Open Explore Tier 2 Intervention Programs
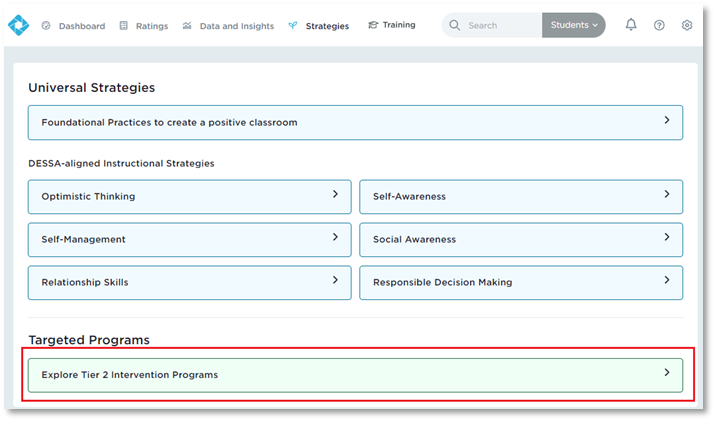This screenshot has height=422, width=716. (x=355, y=375)
